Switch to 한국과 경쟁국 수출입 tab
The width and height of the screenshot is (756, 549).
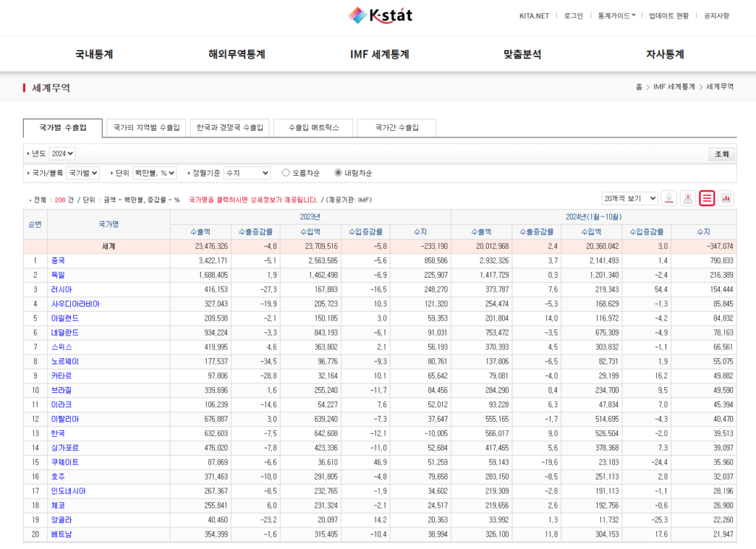tap(230, 128)
